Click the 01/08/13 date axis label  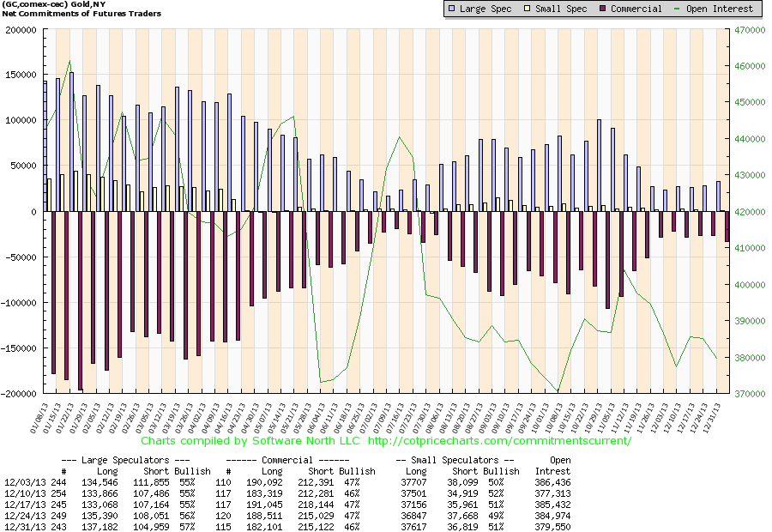[38, 418]
